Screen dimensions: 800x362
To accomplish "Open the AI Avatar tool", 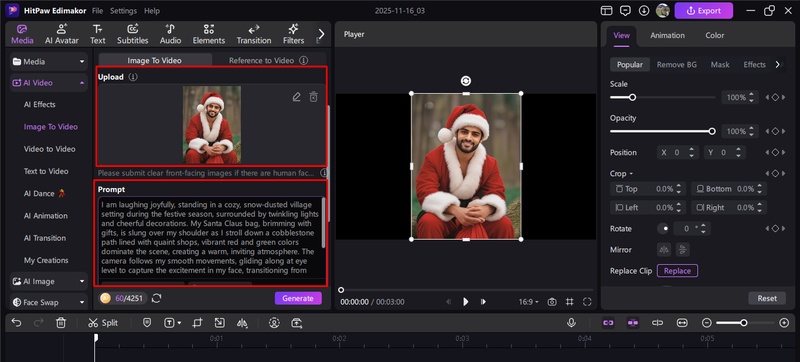I will (62, 34).
